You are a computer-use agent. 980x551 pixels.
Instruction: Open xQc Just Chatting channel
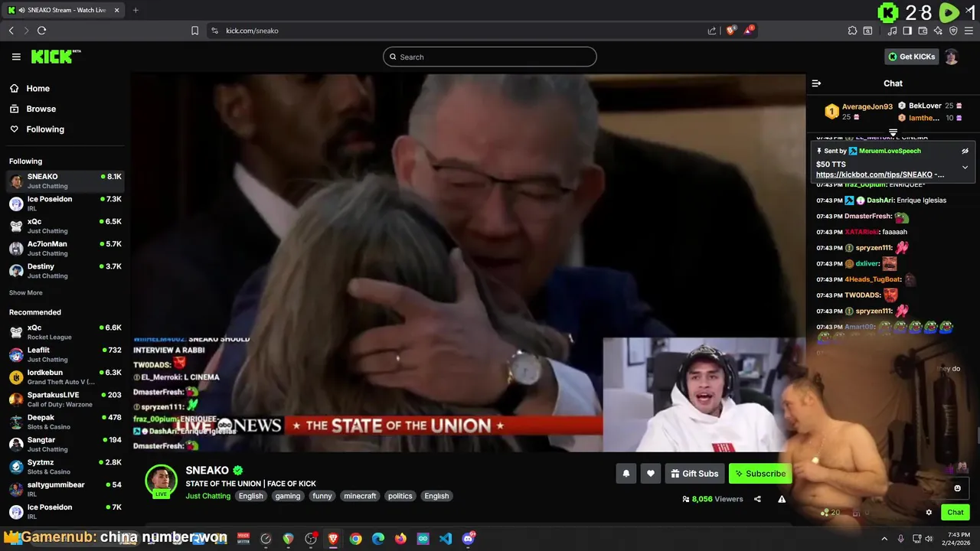click(65, 226)
